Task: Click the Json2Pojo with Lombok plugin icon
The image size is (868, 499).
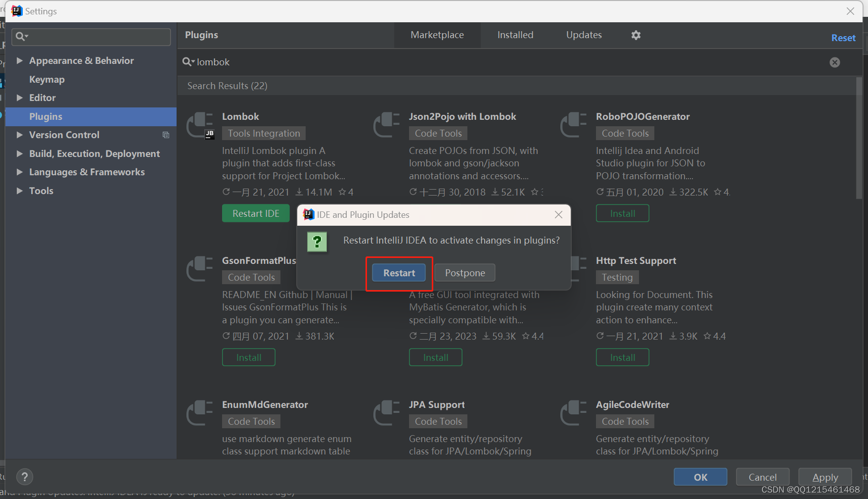Action: coord(387,125)
